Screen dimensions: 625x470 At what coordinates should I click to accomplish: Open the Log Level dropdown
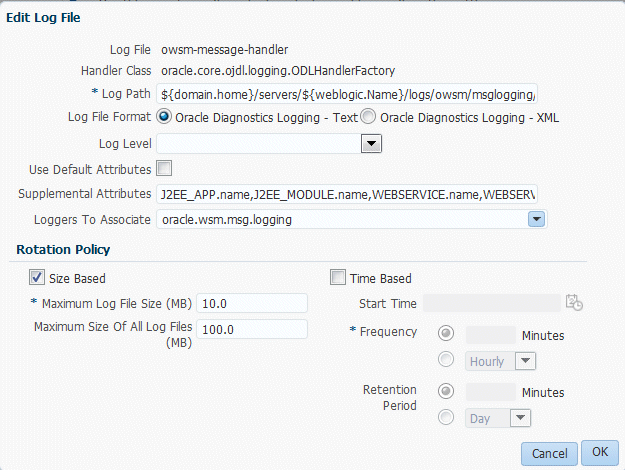click(x=371, y=144)
